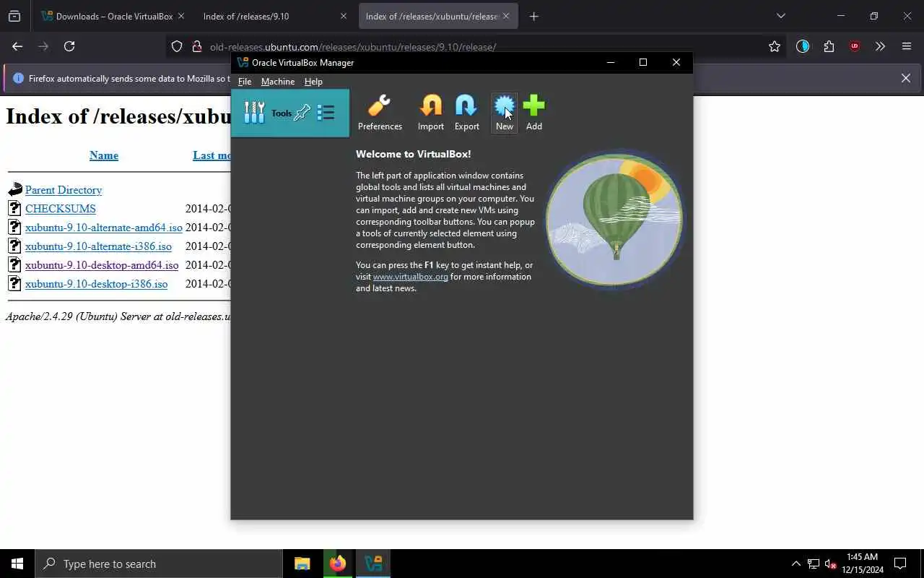Click the tracking protection shield icon
This screenshot has height=578, width=924.
point(177,47)
